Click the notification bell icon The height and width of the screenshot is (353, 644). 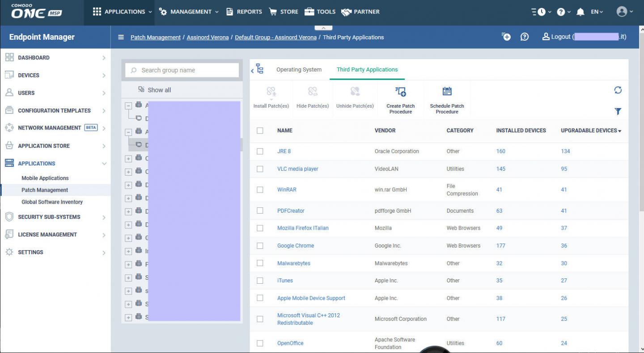point(580,12)
